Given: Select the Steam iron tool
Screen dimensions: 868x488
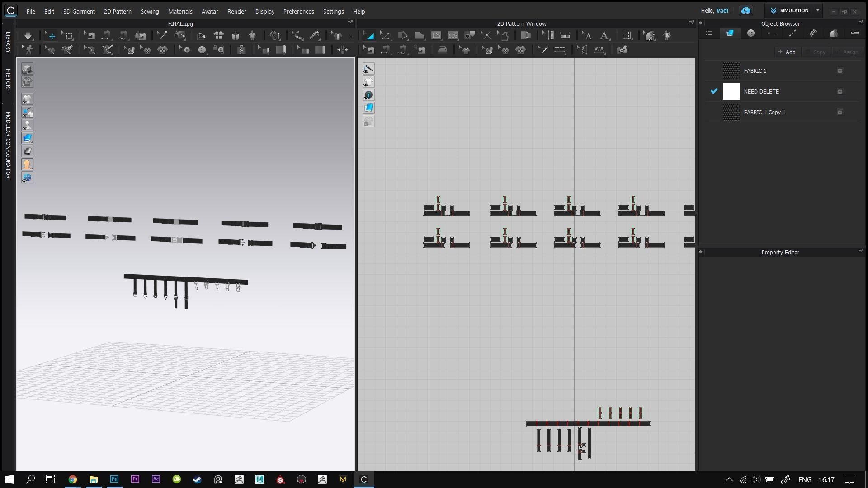Looking at the screenshot, I should pyautogui.click(x=442, y=50).
